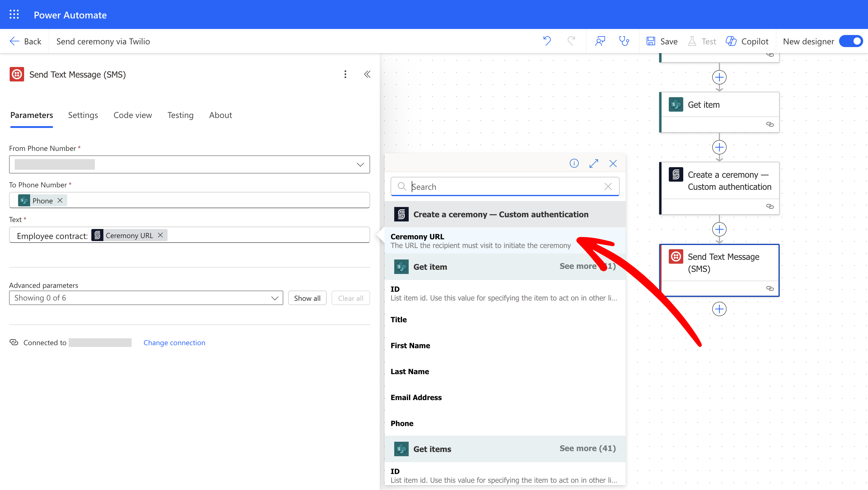This screenshot has height=490, width=868.
Task: Remove the Ceremony URL token from Text
Action: point(160,235)
